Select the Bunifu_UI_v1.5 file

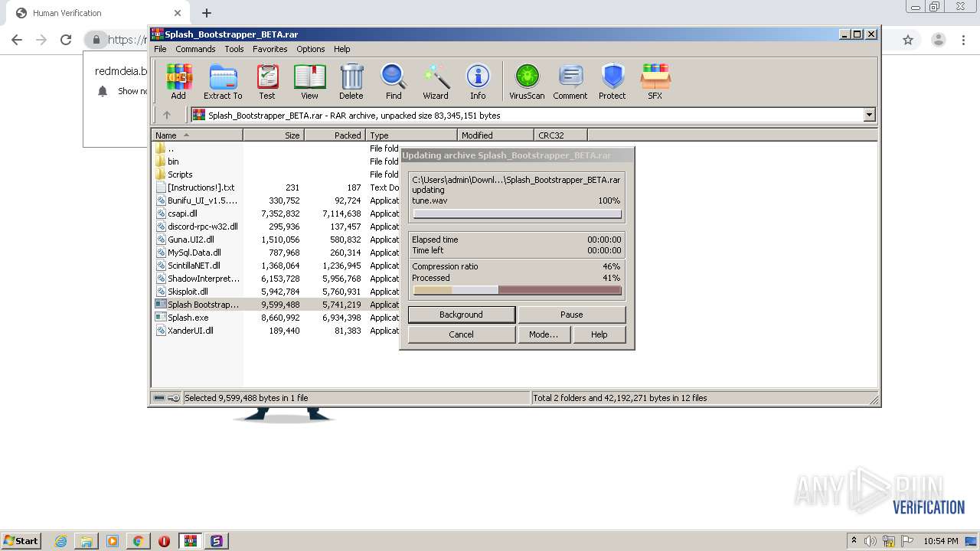[202, 201]
